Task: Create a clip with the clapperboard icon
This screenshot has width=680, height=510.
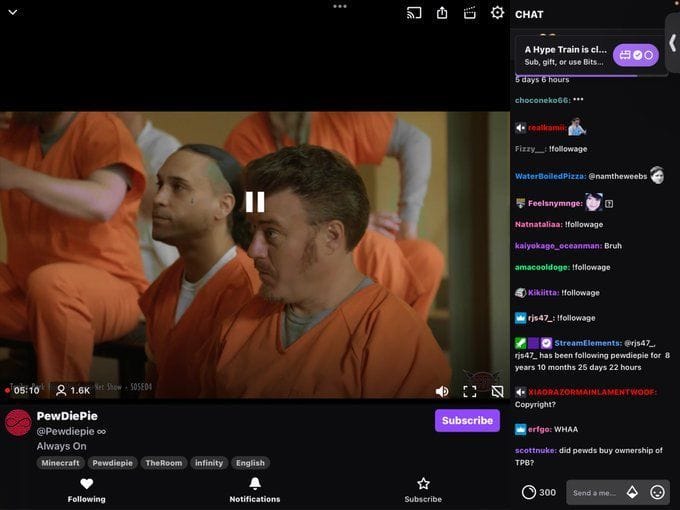Action: click(x=469, y=13)
